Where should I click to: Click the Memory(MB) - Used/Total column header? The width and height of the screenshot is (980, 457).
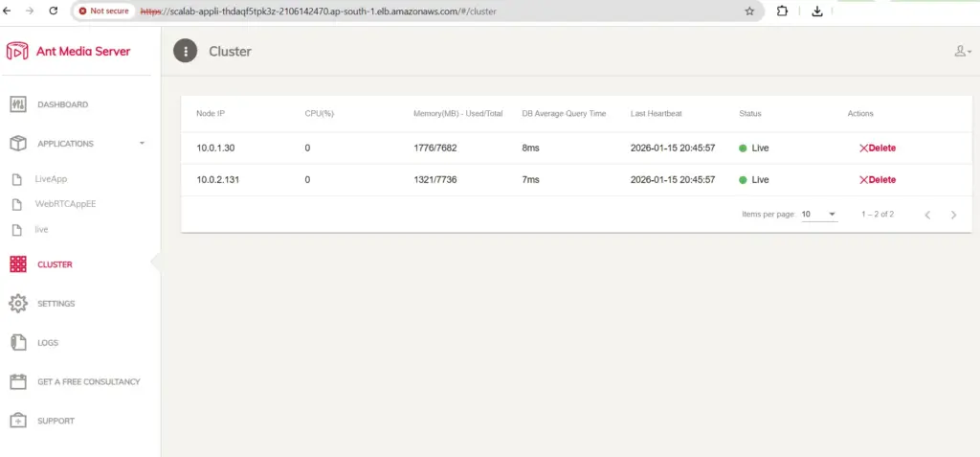coord(458,113)
